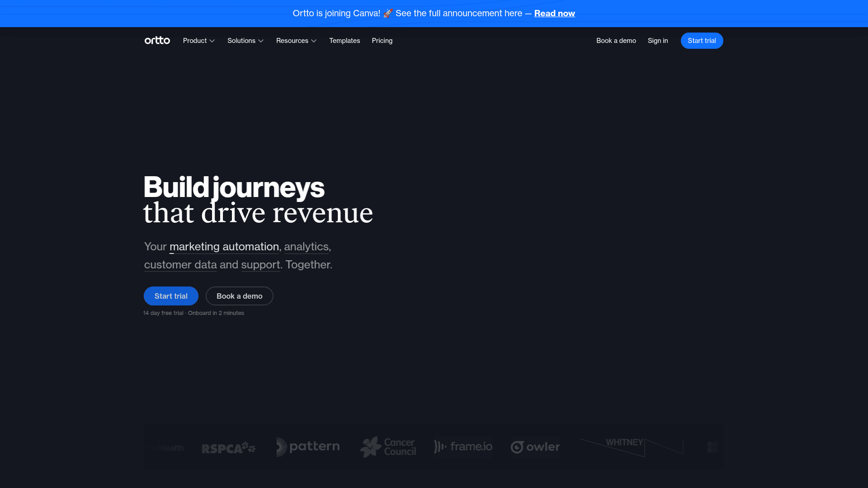This screenshot has height=488, width=868.
Task: Click the rocket emoji in the banner
Action: click(x=388, y=14)
